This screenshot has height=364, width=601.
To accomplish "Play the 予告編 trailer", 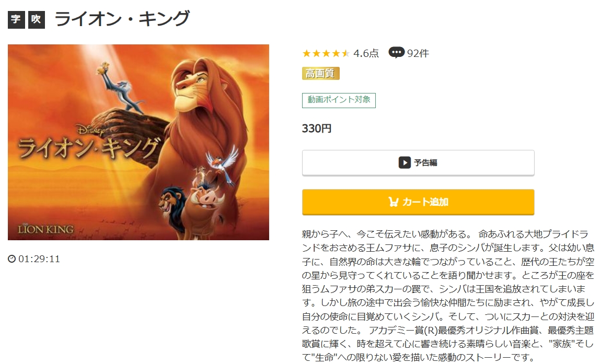I will [x=418, y=163].
